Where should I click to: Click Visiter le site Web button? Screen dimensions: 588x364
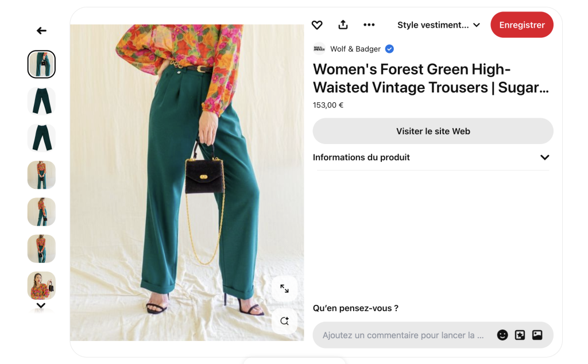(433, 131)
